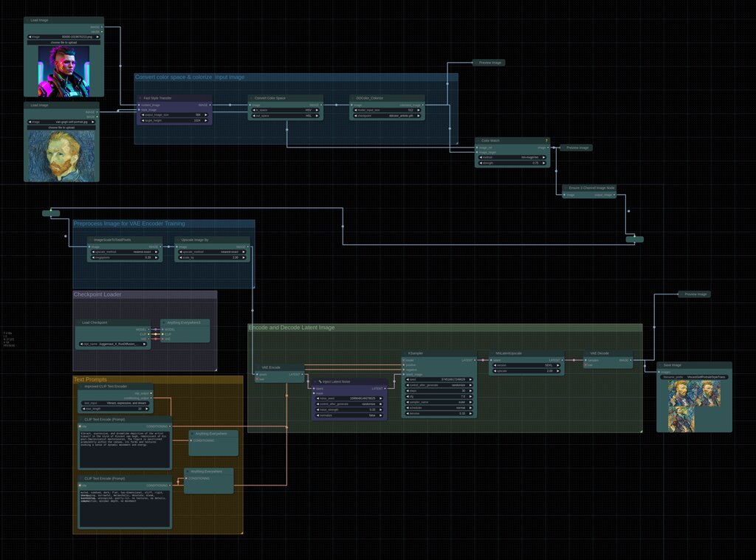Select the model_input_size field in DDColor_Colorize
756x560 pixels.
[x=387, y=111]
